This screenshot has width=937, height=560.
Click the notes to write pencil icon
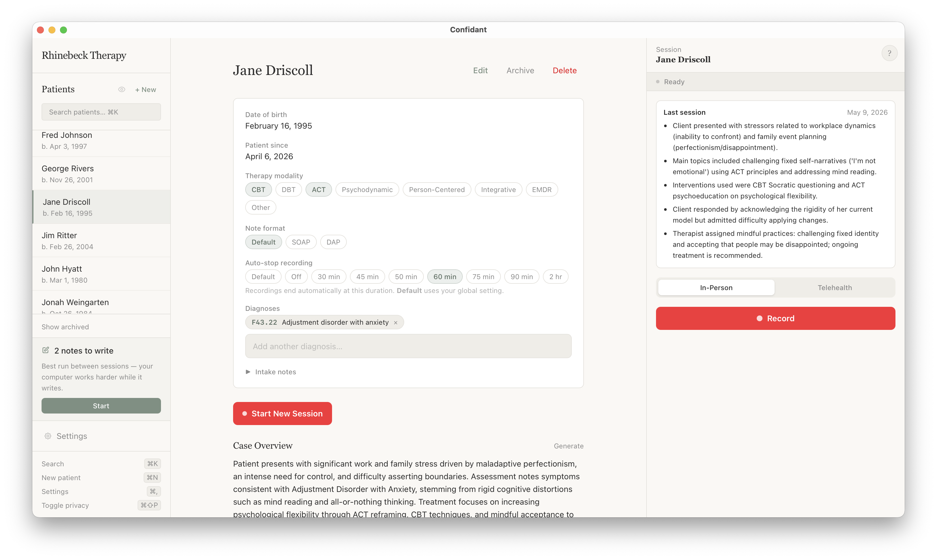coord(46,350)
